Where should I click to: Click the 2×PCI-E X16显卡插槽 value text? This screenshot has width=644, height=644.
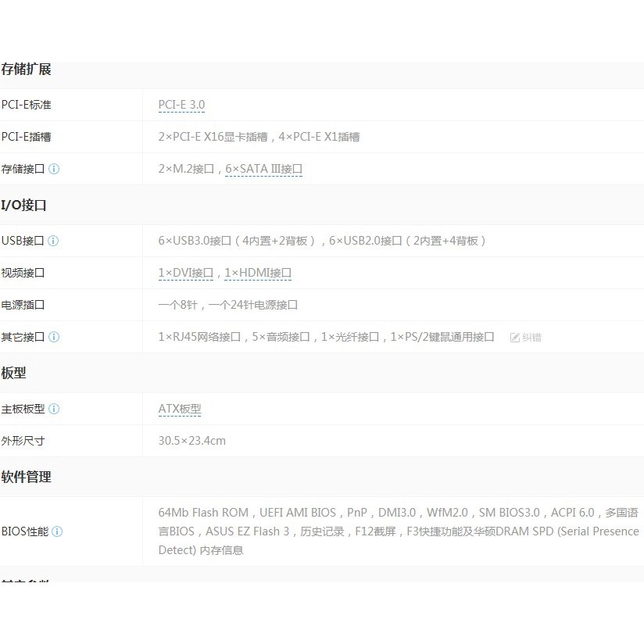(213, 137)
